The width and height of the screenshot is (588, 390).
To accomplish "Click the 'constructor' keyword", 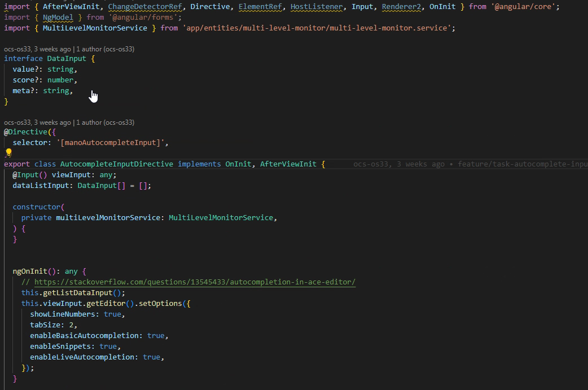I will coord(36,207).
